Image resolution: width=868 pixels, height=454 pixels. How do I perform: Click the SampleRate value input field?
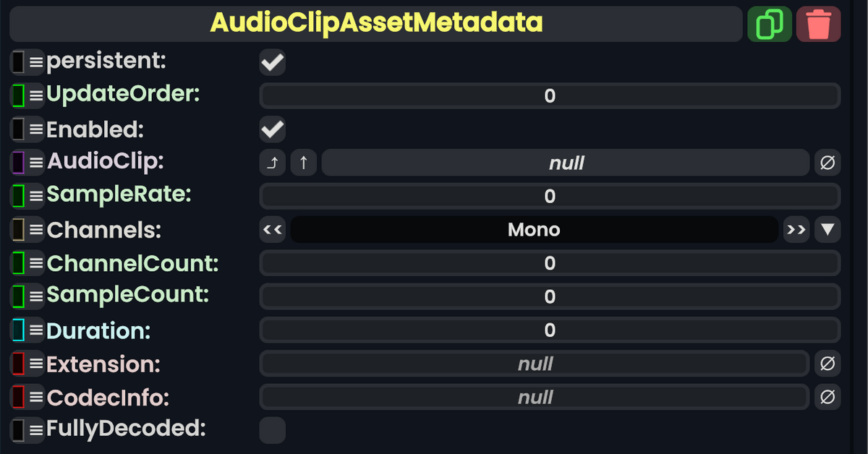(550, 196)
